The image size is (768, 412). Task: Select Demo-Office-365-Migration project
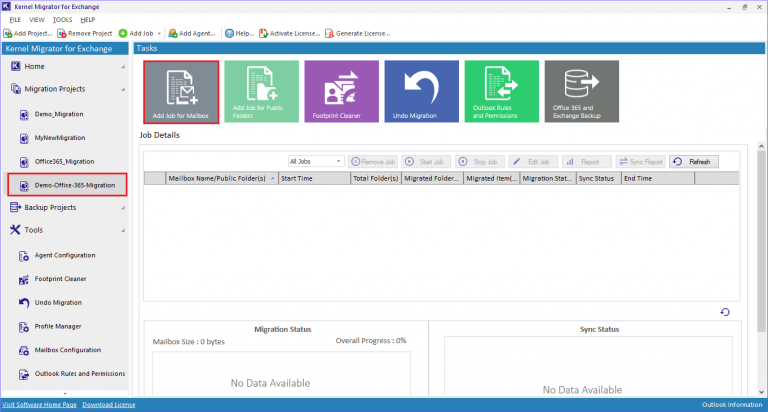pos(67,185)
